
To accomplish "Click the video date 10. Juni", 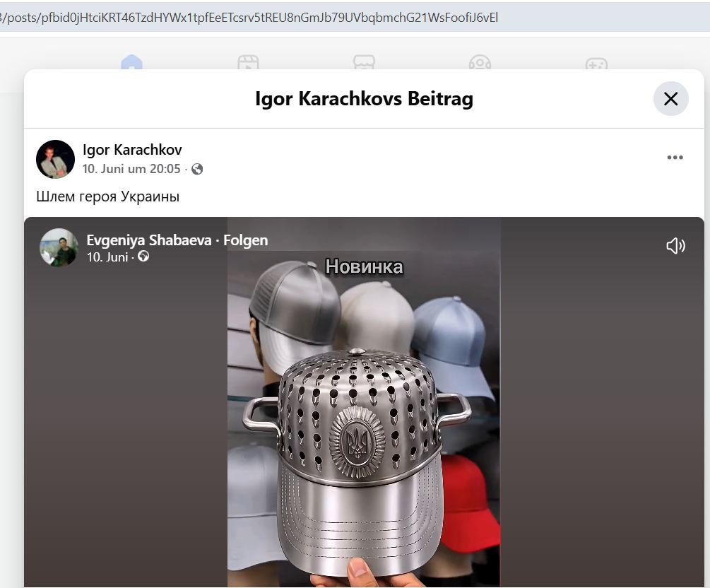I will click(107, 257).
